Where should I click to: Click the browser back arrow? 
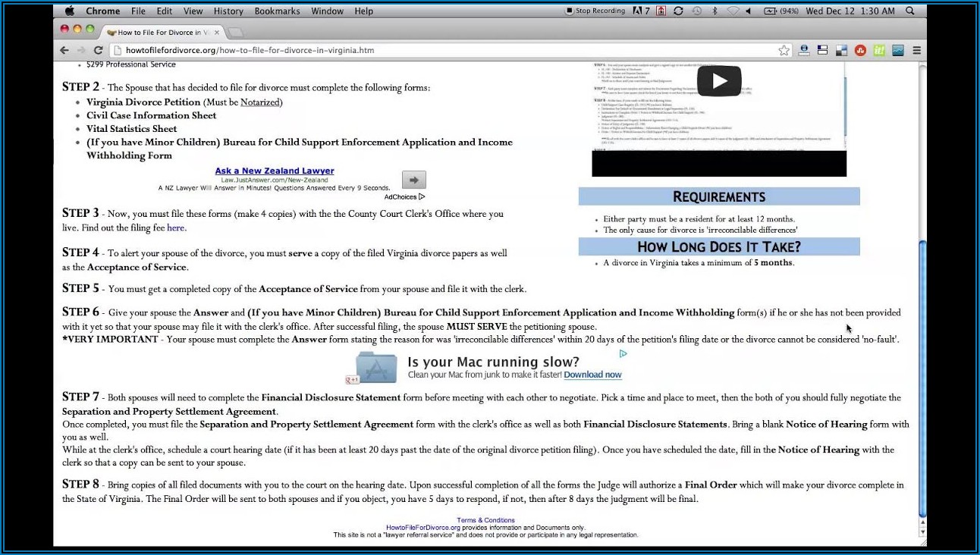64,50
